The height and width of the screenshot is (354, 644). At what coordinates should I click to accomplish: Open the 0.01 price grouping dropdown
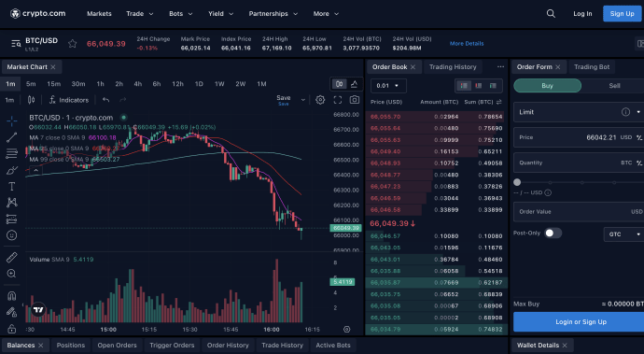tap(388, 86)
